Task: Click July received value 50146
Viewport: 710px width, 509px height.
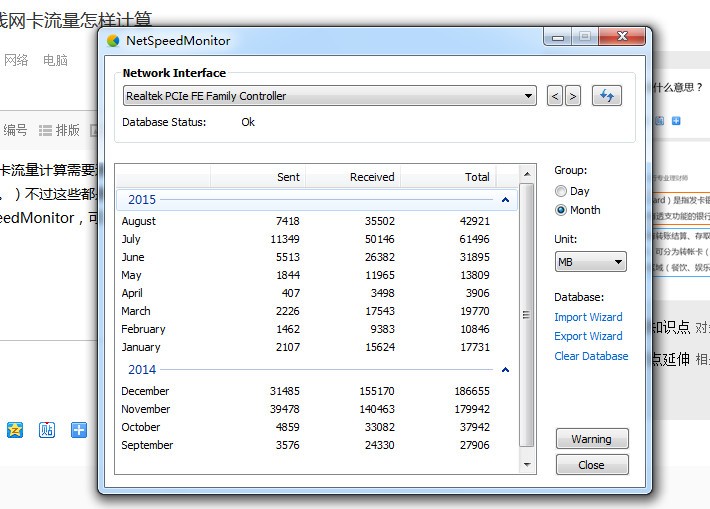Action: coord(380,239)
